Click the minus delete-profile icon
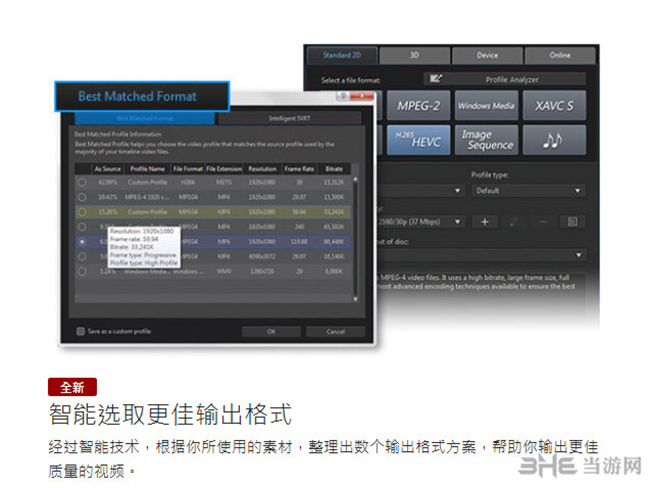The width and height of the screenshot is (650, 488). pyautogui.click(x=543, y=222)
